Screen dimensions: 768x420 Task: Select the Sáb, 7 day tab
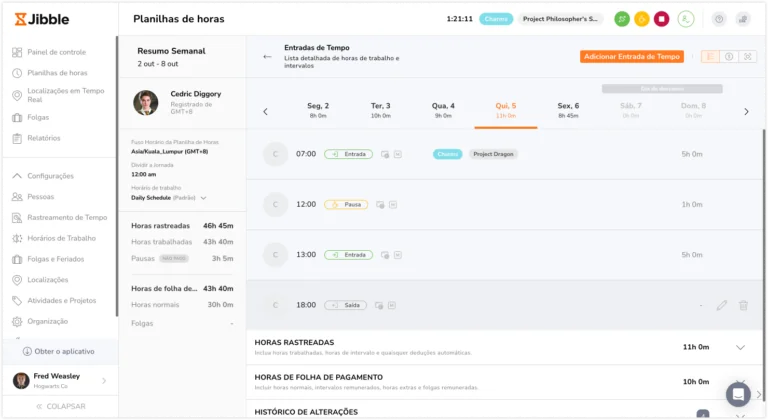[x=631, y=110]
